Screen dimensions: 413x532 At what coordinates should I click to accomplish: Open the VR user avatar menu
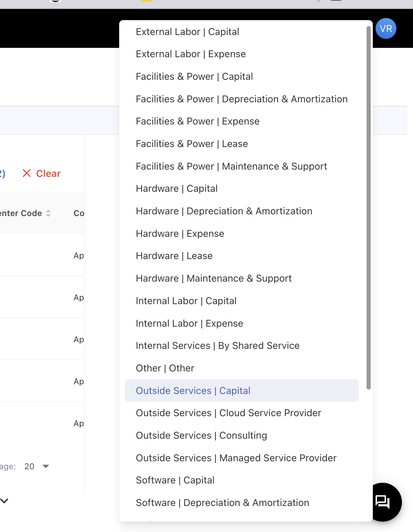[386, 28]
